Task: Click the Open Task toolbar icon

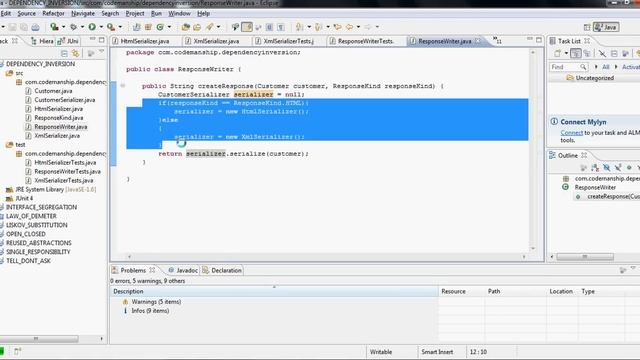Action: pyautogui.click(x=197, y=27)
